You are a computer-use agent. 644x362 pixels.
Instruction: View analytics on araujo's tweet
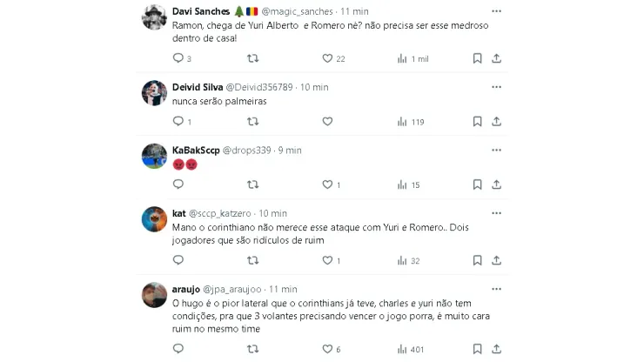402,349
